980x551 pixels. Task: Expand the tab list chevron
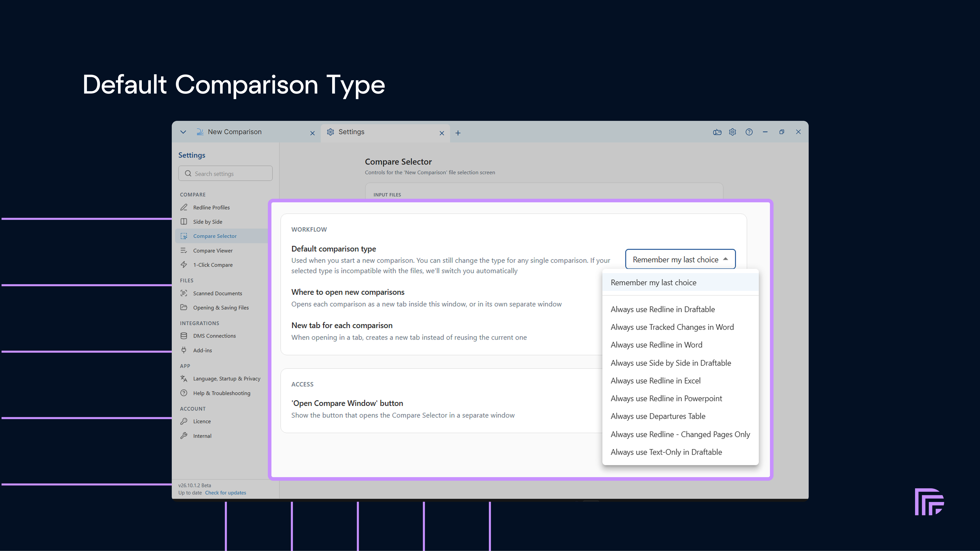[x=183, y=132]
